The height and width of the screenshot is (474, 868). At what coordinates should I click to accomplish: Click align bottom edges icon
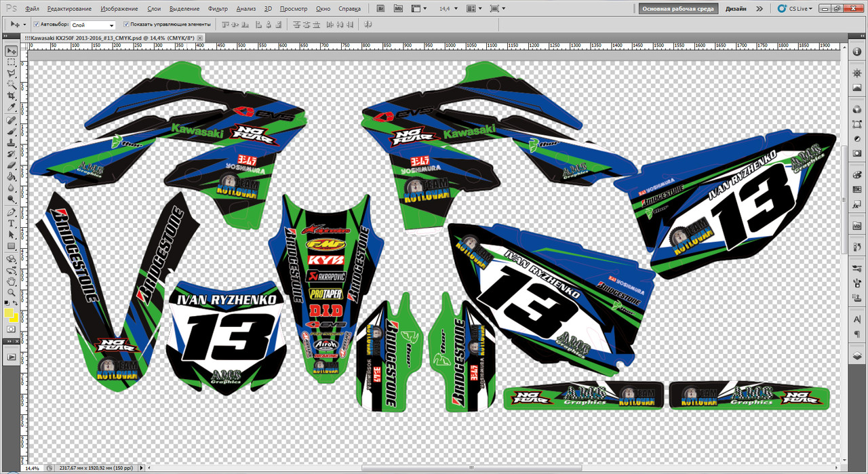(x=245, y=24)
